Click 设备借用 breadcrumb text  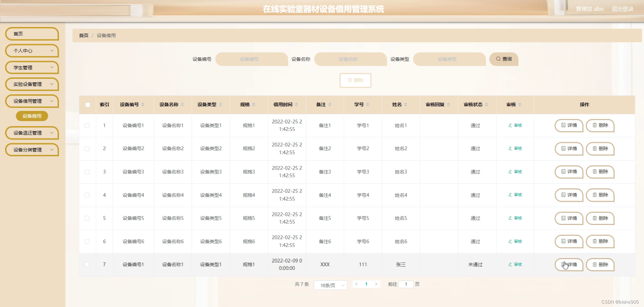coord(106,36)
